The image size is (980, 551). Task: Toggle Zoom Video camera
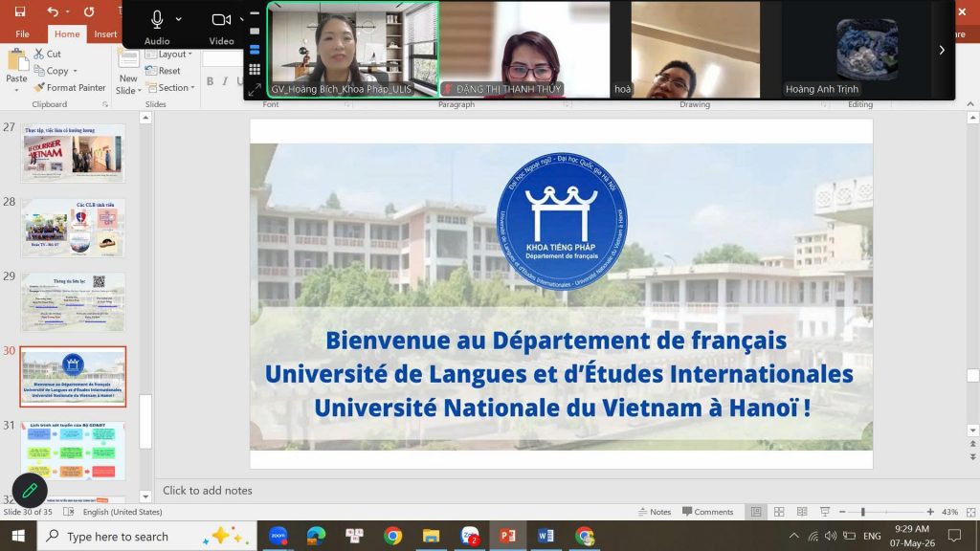tap(221, 28)
